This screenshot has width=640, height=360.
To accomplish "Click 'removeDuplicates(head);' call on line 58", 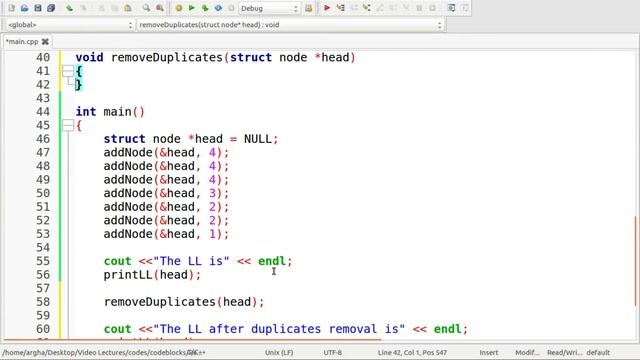I will tap(184, 302).
